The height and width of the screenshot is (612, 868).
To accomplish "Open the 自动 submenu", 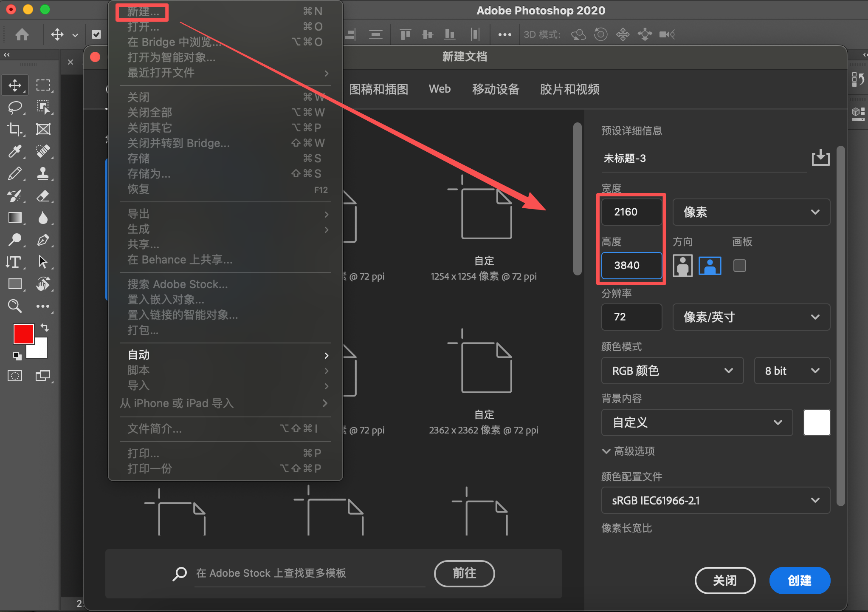I will click(225, 355).
